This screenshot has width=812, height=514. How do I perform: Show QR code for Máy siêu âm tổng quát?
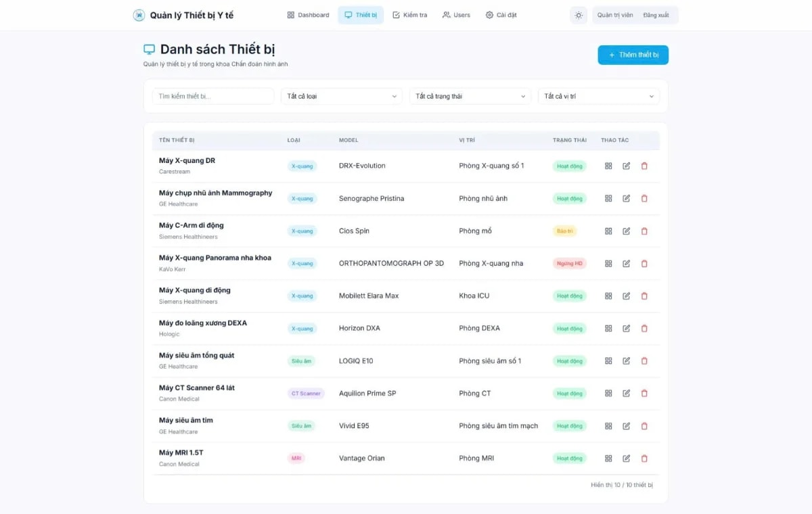pos(608,360)
